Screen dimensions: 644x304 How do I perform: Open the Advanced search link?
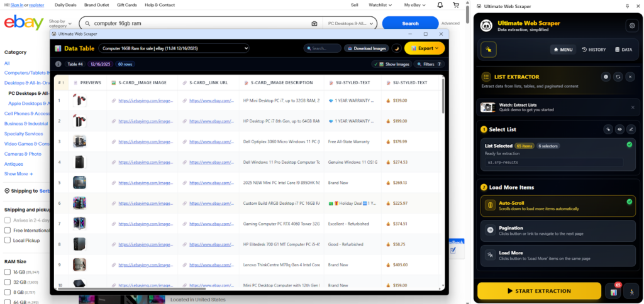450,23
